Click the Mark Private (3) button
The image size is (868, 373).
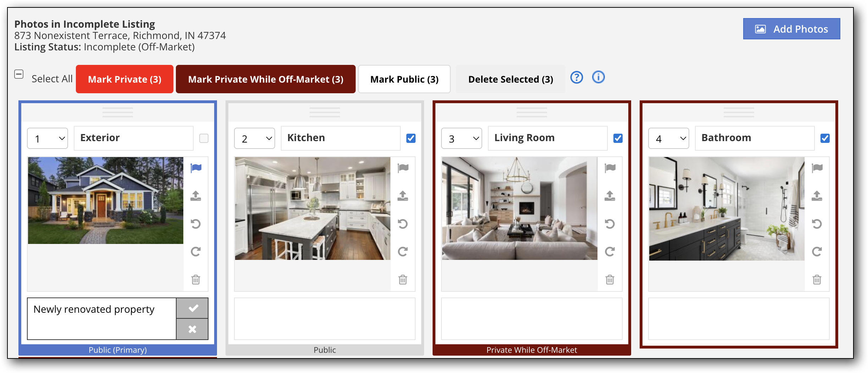124,79
